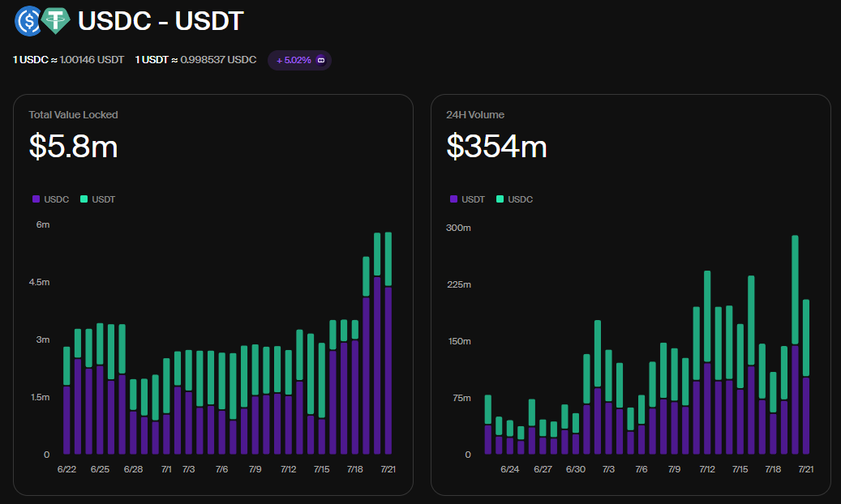Select the 1 USDT ≈ 0.998537 USDC rate

(195, 59)
